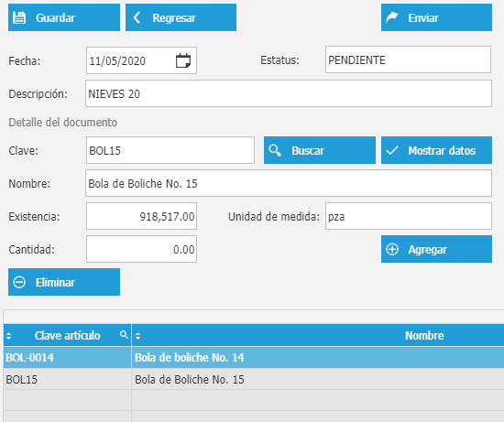Screen dimensions: 504x422
Task: Click the Agregar plus circle icon
Action: [x=392, y=249]
